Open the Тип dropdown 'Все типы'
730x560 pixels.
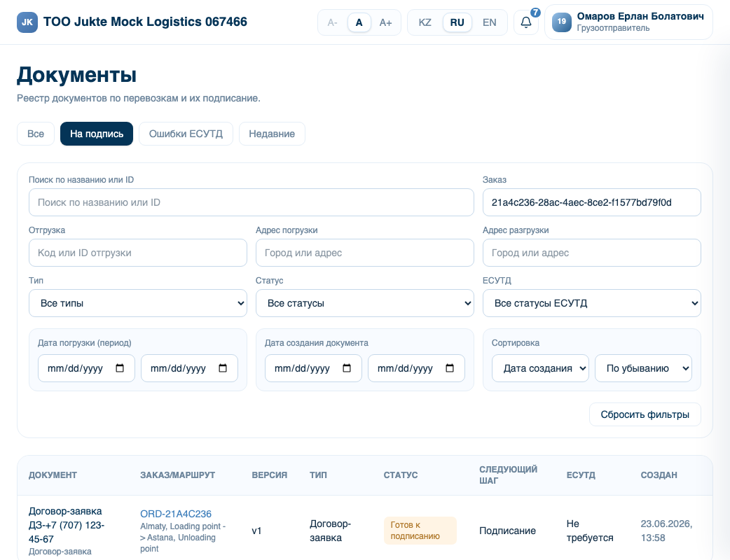[138, 303]
